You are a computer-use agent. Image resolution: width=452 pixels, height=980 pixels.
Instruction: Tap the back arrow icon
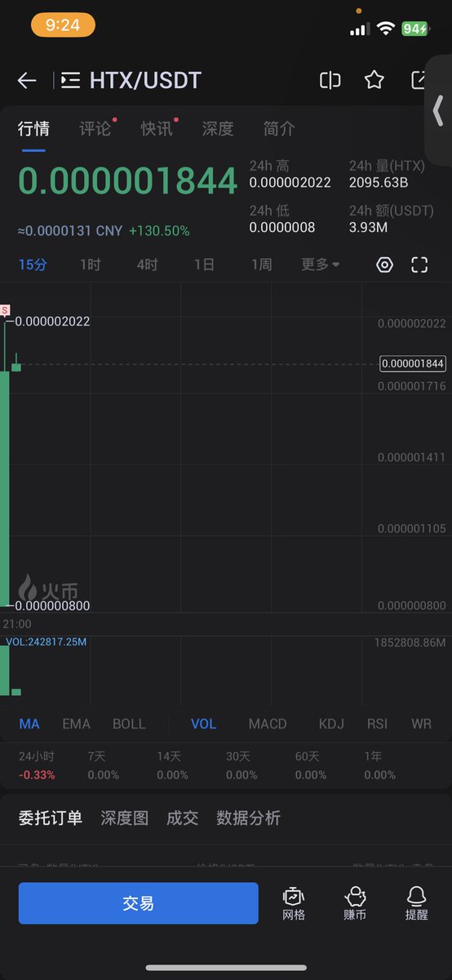[27, 80]
